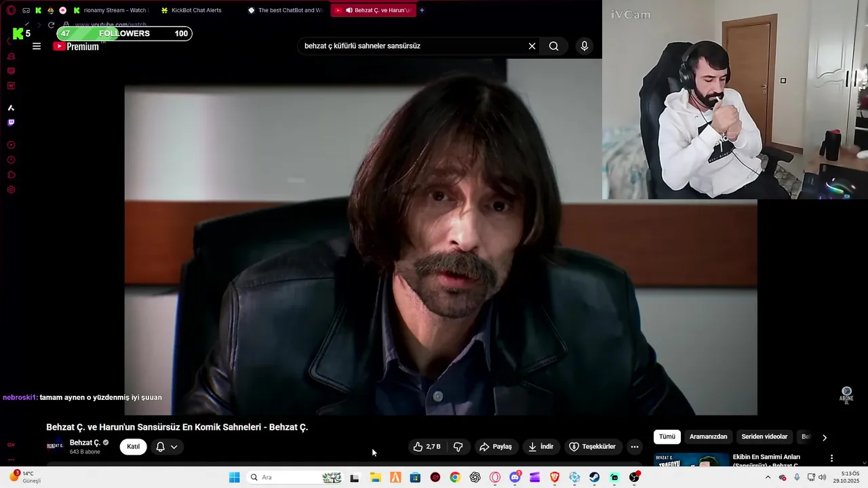Open sidebar settings gear icon
This screenshot has width=868, height=488.
(x=11, y=190)
